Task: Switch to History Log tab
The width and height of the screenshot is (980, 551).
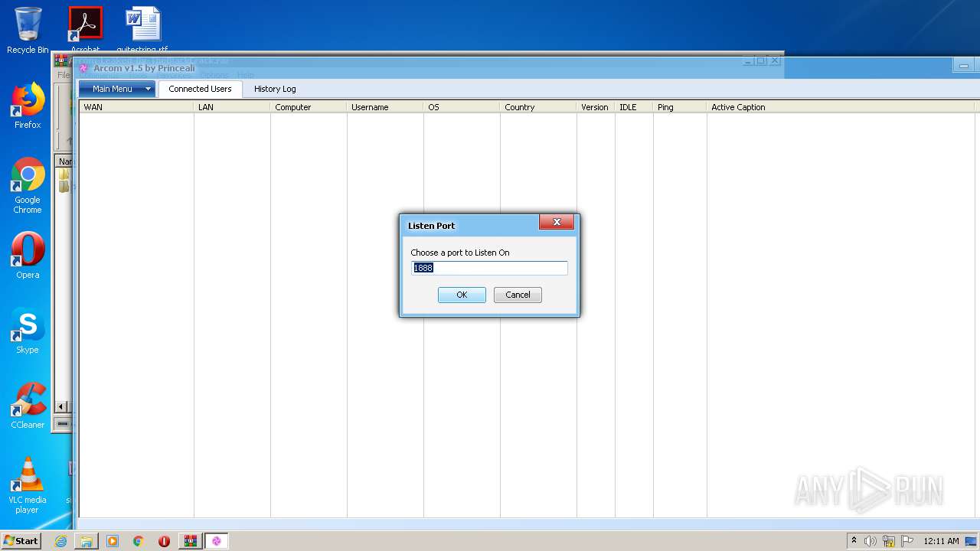Action: (x=275, y=89)
